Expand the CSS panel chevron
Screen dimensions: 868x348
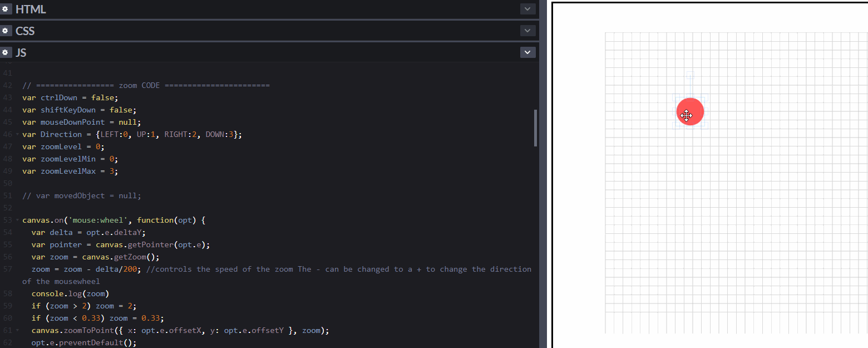coord(527,31)
